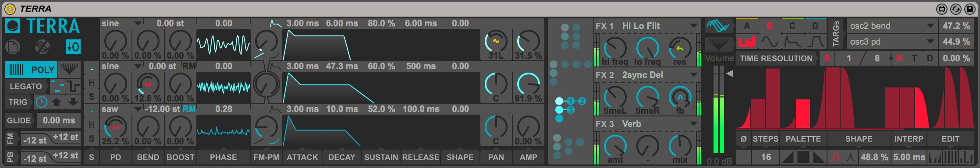
Task: Toggle LEGATO mode
Action: tap(26, 86)
